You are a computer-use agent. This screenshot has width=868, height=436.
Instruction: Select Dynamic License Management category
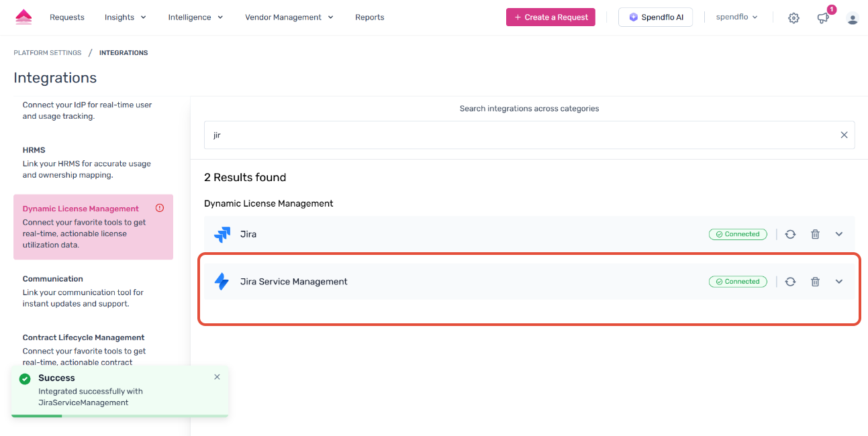(93, 227)
